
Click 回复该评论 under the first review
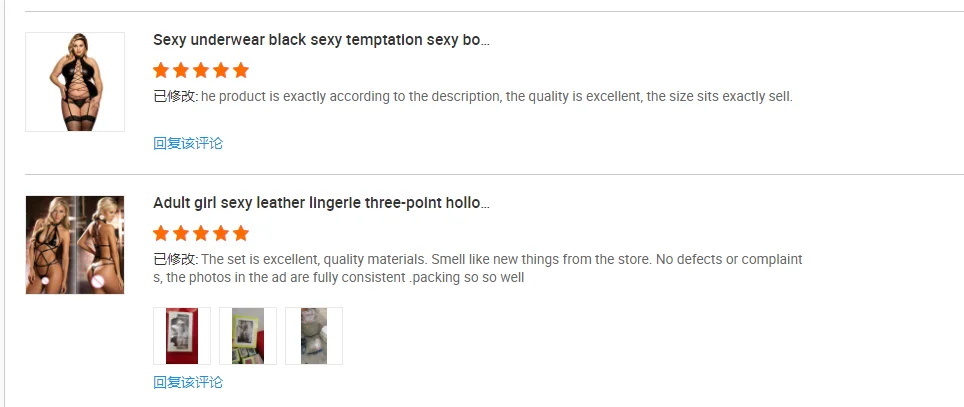[188, 143]
